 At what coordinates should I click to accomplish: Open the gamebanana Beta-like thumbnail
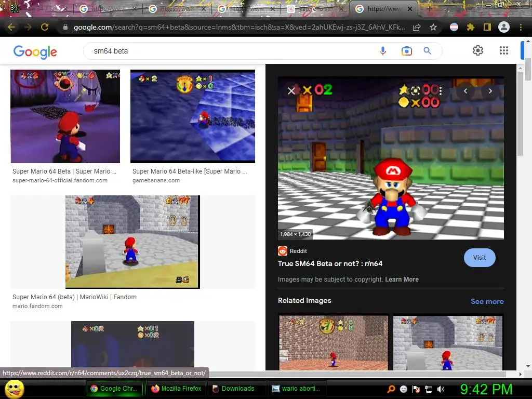coord(193,116)
